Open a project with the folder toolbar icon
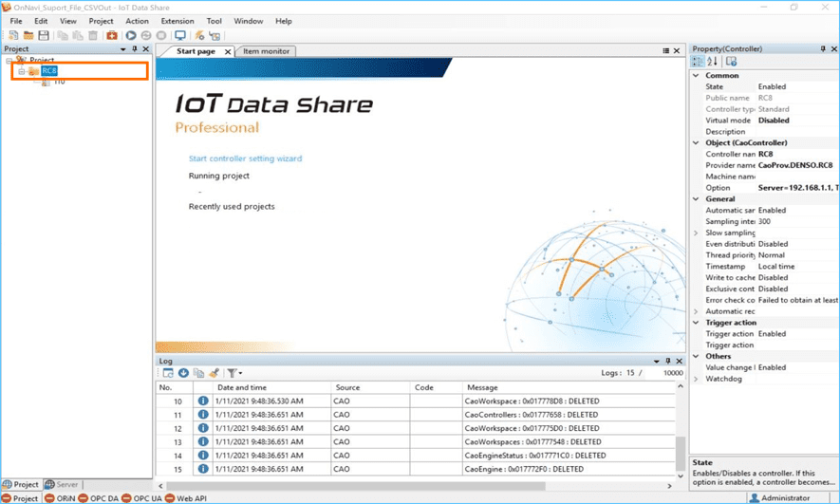 pos(28,35)
